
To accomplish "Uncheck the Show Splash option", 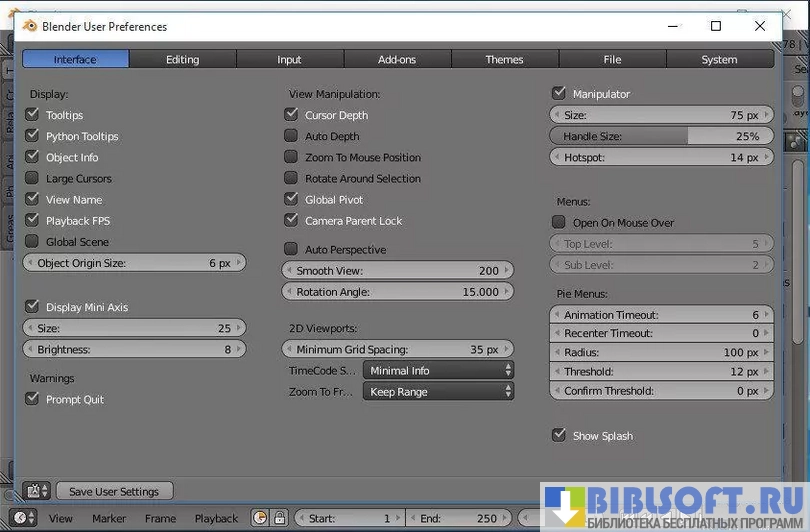I will 559,435.
